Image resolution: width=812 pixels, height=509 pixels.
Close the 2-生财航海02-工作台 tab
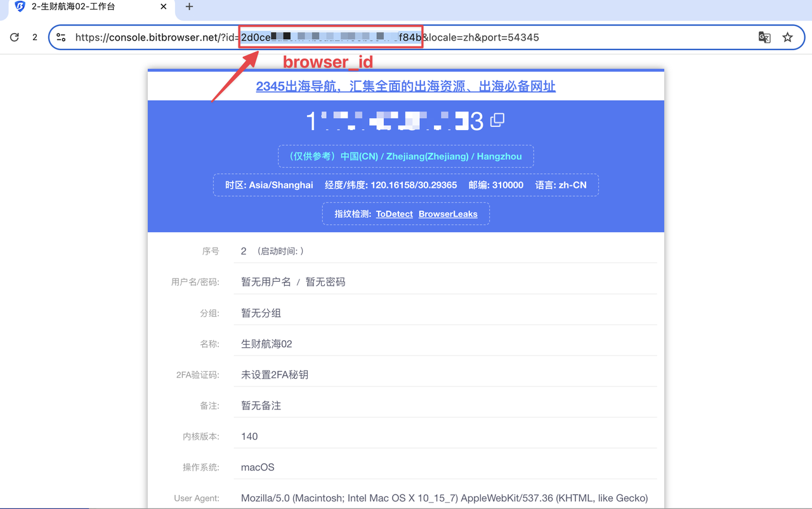(x=164, y=7)
